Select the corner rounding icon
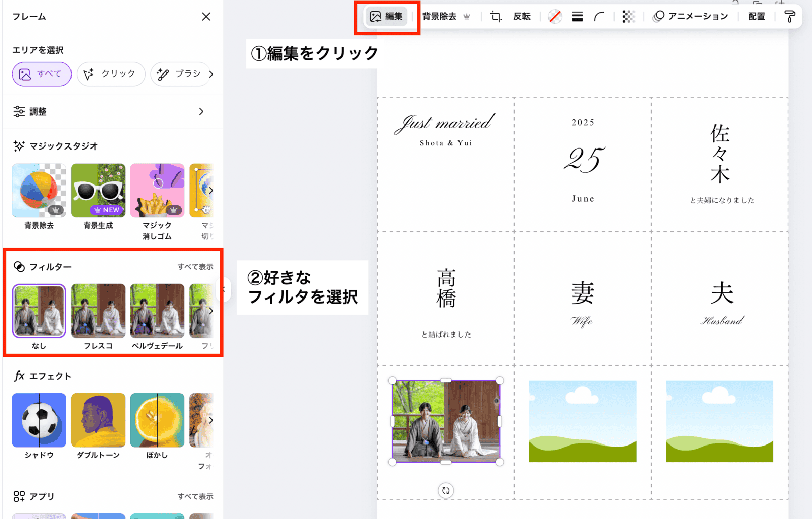The height and width of the screenshot is (519, 812). [x=599, y=17]
